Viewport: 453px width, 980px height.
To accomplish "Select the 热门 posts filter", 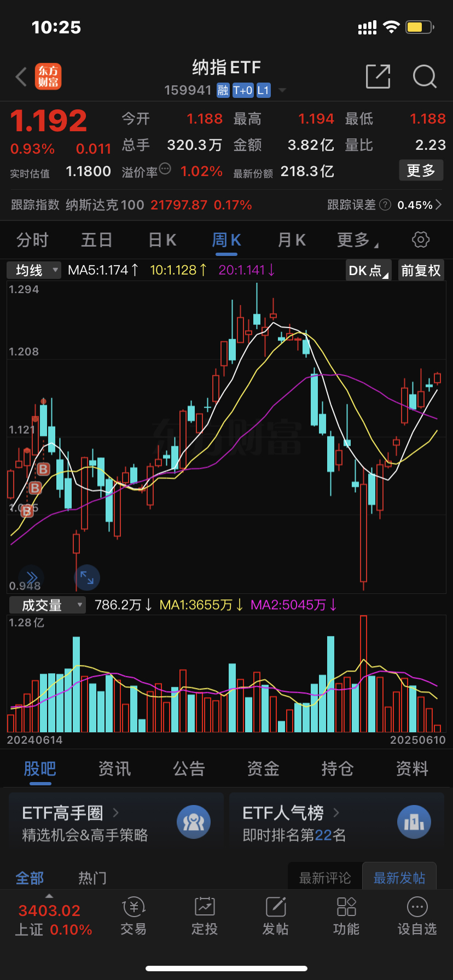I will pyautogui.click(x=92, y=878).
